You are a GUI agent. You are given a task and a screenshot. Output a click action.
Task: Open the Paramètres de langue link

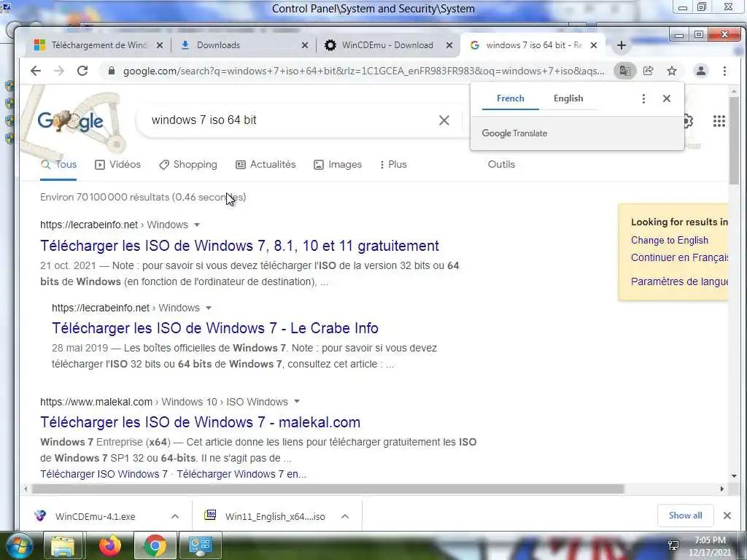click(679, 281)
